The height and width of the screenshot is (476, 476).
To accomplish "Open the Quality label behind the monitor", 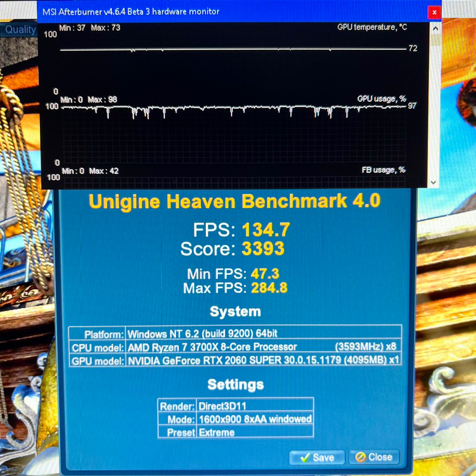I will [21, 29].
